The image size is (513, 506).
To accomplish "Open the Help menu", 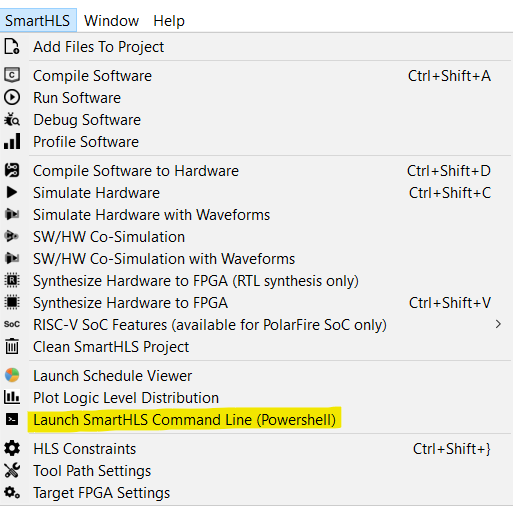I will point(169,21).
